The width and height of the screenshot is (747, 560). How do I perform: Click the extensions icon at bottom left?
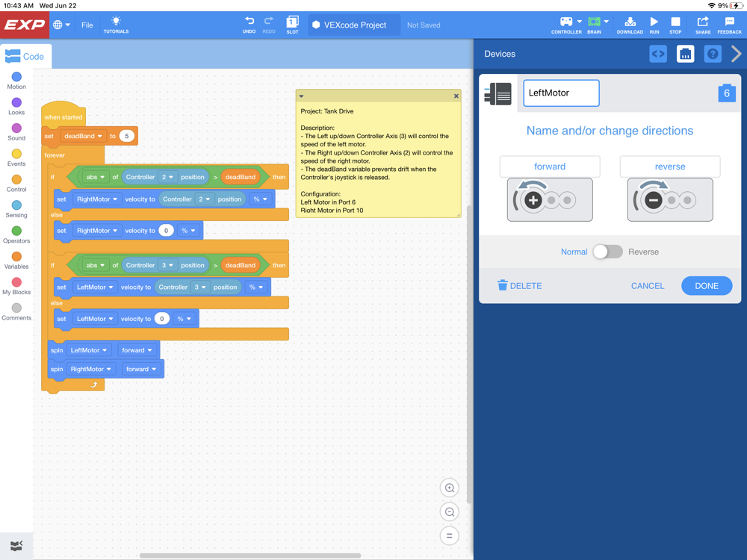tap(16, 546)
